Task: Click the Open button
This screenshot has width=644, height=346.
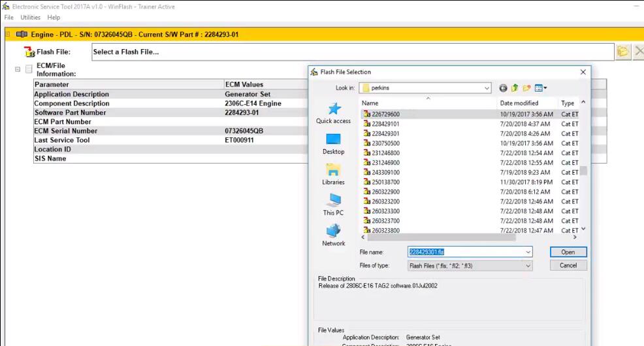Action: click(568, 252)
